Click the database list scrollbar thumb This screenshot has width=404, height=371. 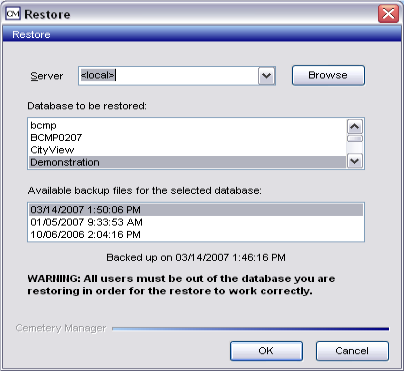355,139
